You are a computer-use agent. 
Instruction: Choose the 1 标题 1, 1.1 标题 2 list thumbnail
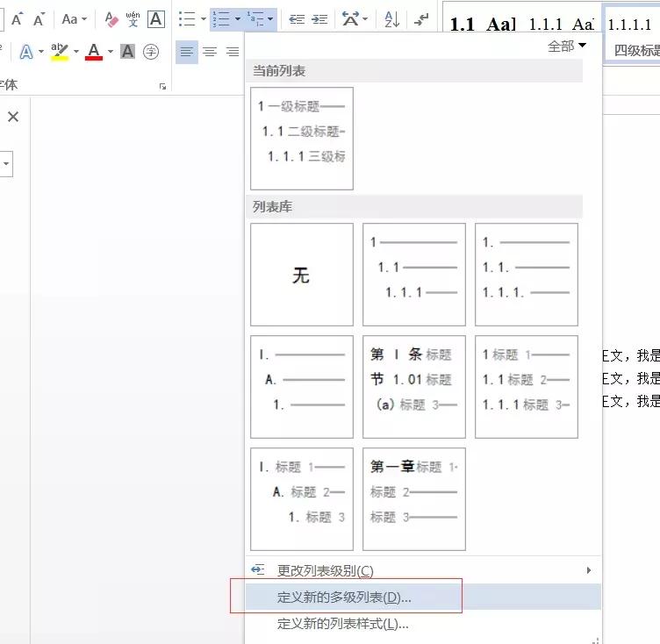coord(526,387)
